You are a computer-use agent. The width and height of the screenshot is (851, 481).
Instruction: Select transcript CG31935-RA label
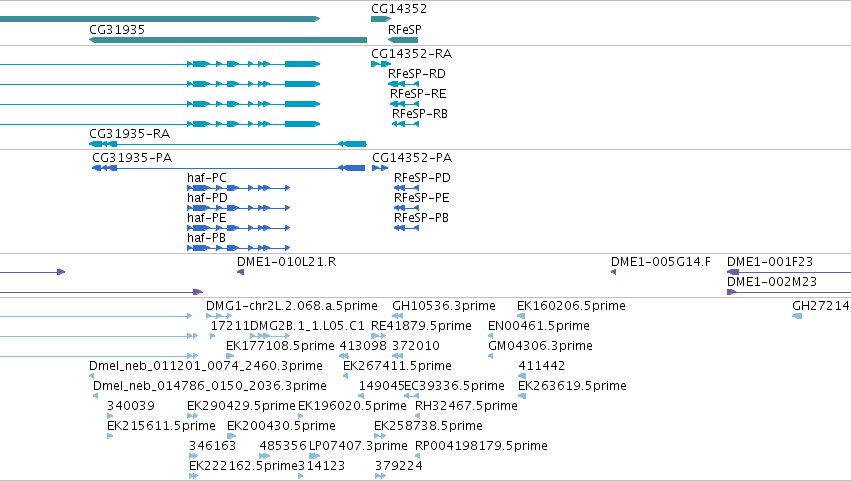click(129, 134)
